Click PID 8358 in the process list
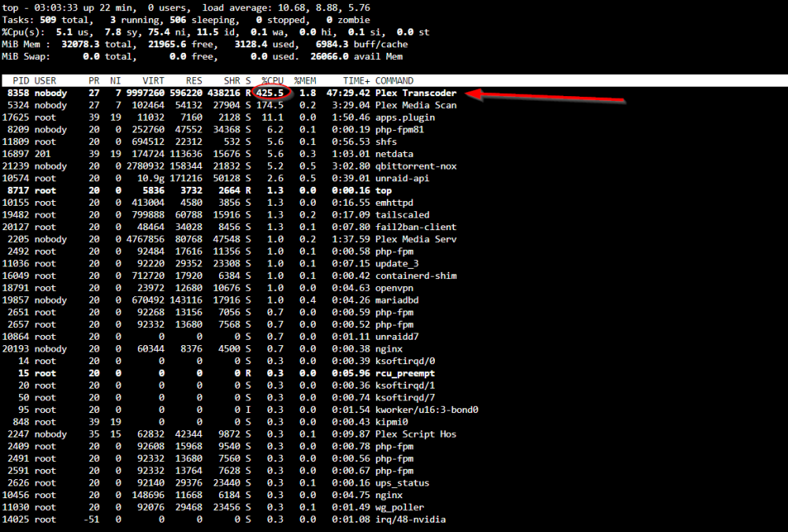Image resolution: width=788 pixels, height=532 pixels. coord(18,93)
